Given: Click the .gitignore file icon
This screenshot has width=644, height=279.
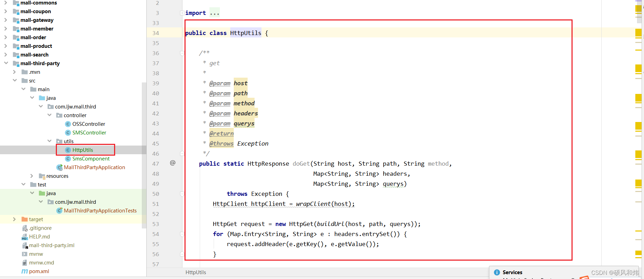Looking at the screenshot, I should (x=25, y=228).
